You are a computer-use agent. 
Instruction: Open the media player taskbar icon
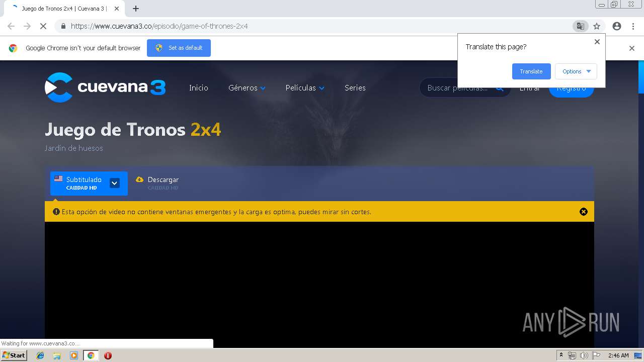(74, 355)
